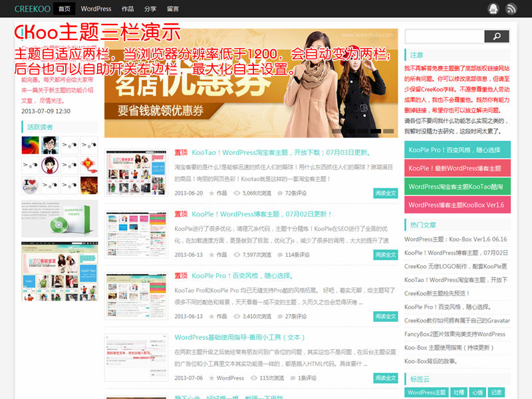Open the RSS feed icon
The height and width of the screenshot is (399, 532).
coord(511,9)
